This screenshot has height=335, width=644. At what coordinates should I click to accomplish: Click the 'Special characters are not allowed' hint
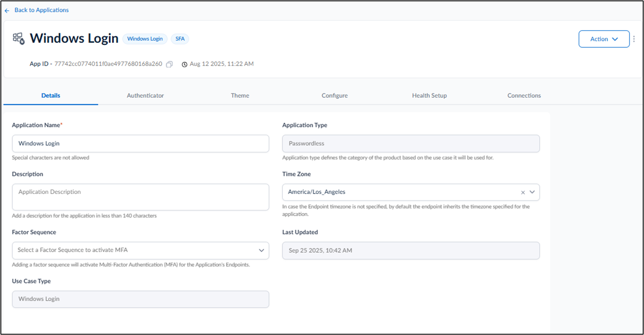tap(51, 158)
